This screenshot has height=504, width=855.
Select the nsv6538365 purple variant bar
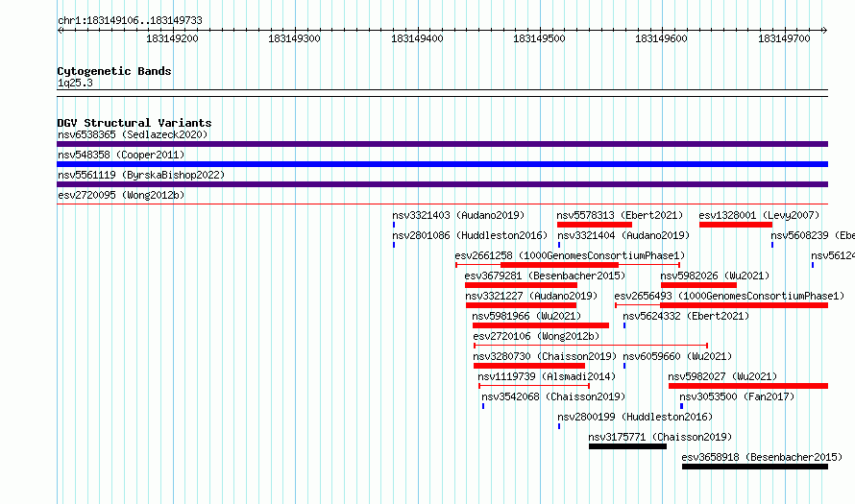click(x=442, y=144)
